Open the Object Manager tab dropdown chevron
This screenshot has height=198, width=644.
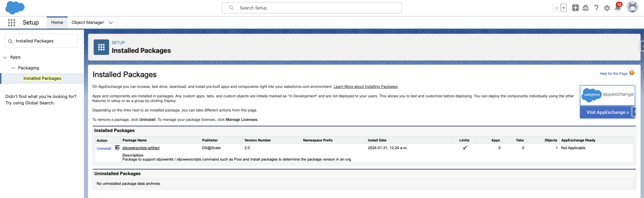click(111, 23)
